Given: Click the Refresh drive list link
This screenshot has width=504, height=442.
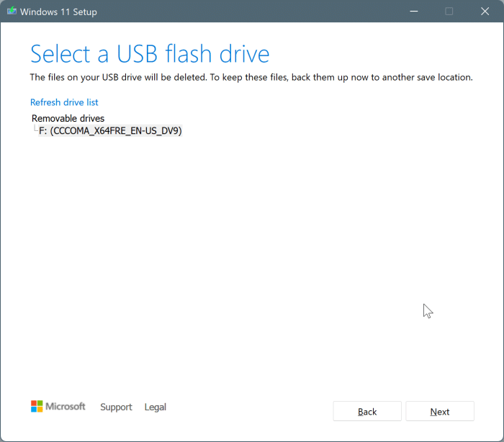Looking at the screenshot, I should [64, 102].
